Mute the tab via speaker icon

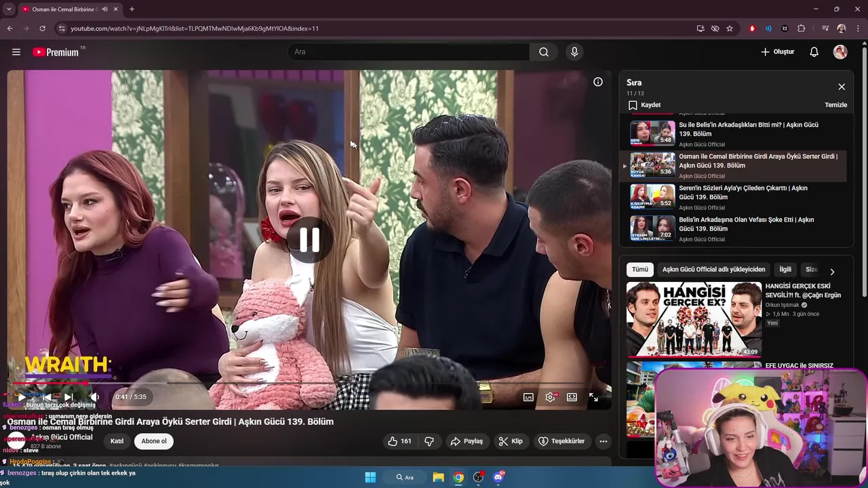104,9
